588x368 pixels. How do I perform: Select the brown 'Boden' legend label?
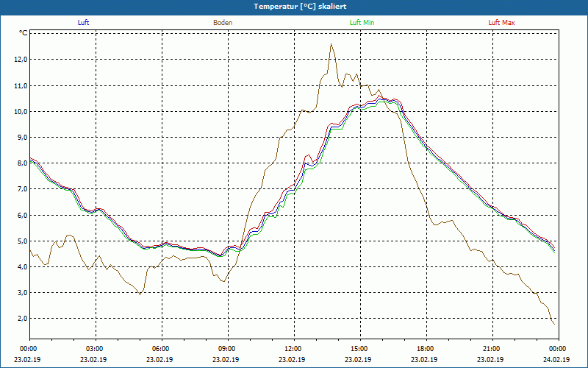click(x=223, y=23)
